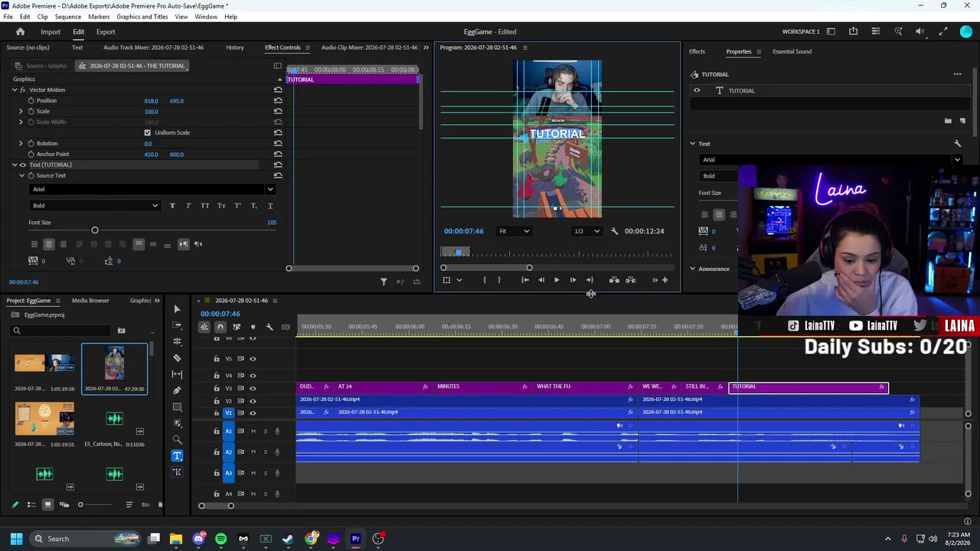Click the search magnifier in Project panel
Screen dimensions: 980x551
pos(16,331)
